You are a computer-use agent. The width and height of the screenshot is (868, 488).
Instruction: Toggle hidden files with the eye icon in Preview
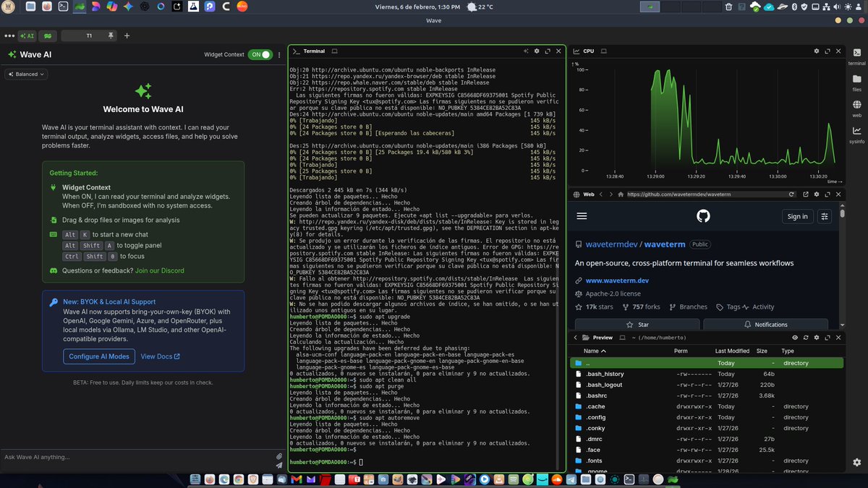(796, 338)
